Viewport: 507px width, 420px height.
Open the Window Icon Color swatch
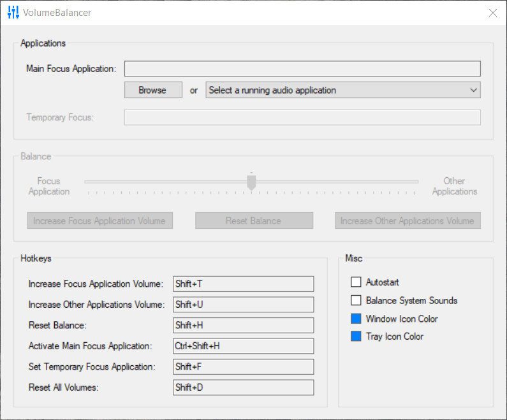[356, 318]
